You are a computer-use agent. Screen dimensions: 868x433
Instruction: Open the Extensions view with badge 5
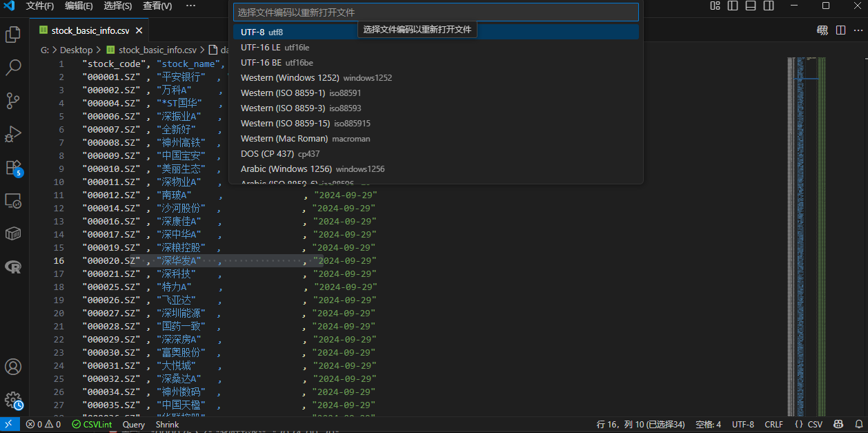13,168
